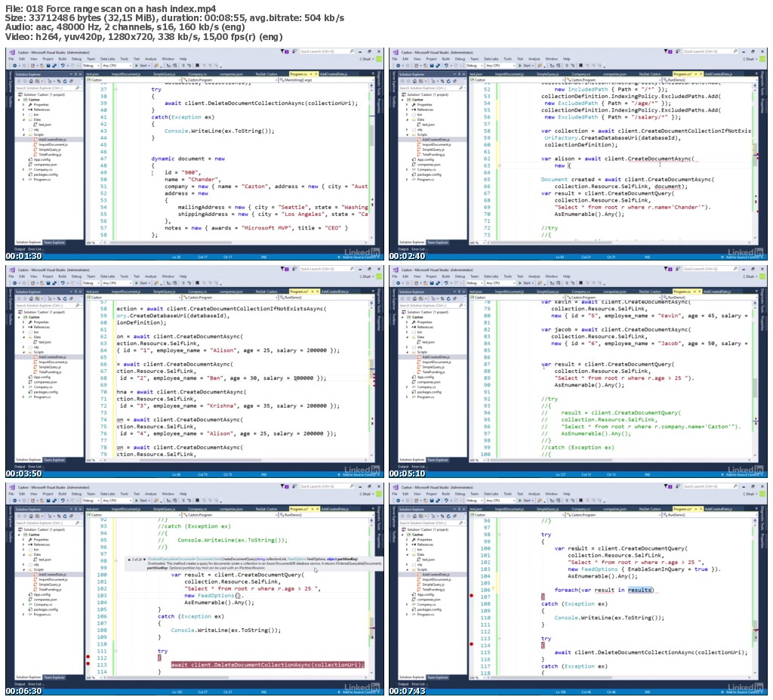773x700 pixels.
Task: Click the Quick Launch search field in the 00:05:10 thumbnail
Action: point(710,269)
